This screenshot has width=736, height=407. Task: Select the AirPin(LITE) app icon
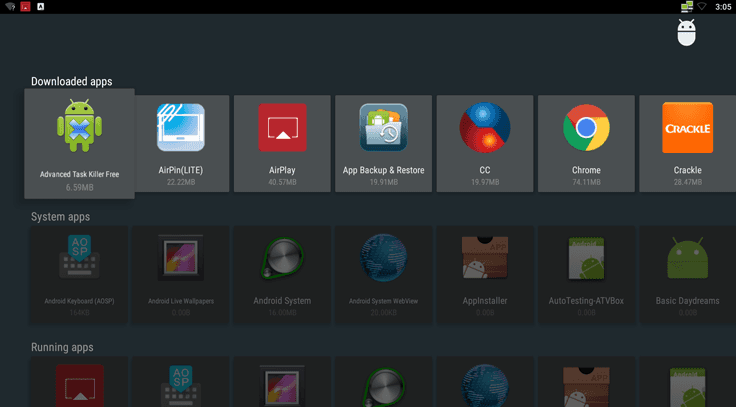[x=181, y=127]
